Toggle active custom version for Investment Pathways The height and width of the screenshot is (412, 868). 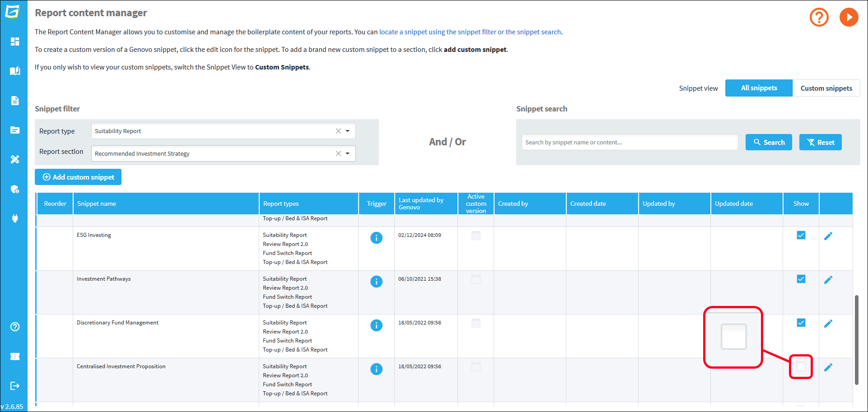pos(476,279)
